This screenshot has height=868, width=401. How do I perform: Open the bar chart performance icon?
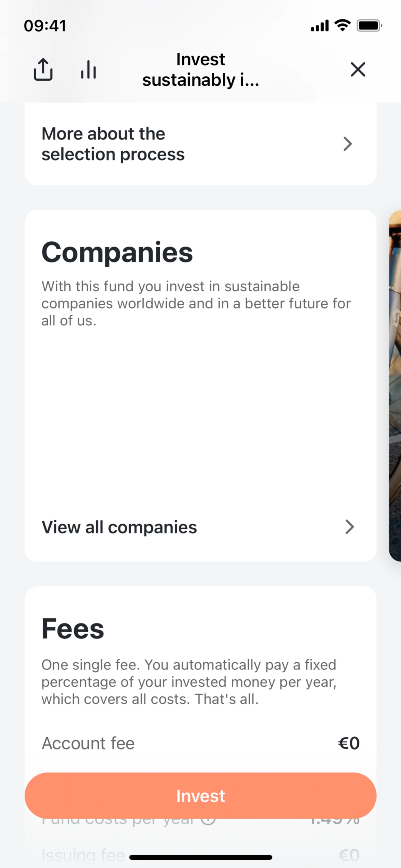point(88,69)
